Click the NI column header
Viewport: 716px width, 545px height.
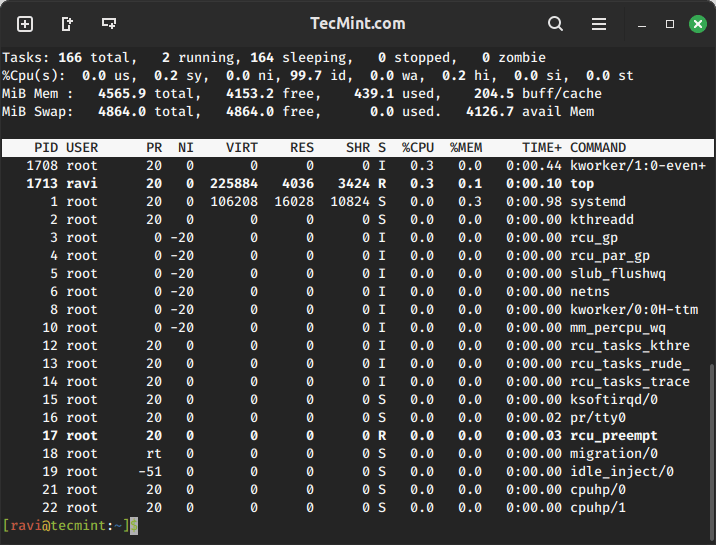tap(186, 148)
